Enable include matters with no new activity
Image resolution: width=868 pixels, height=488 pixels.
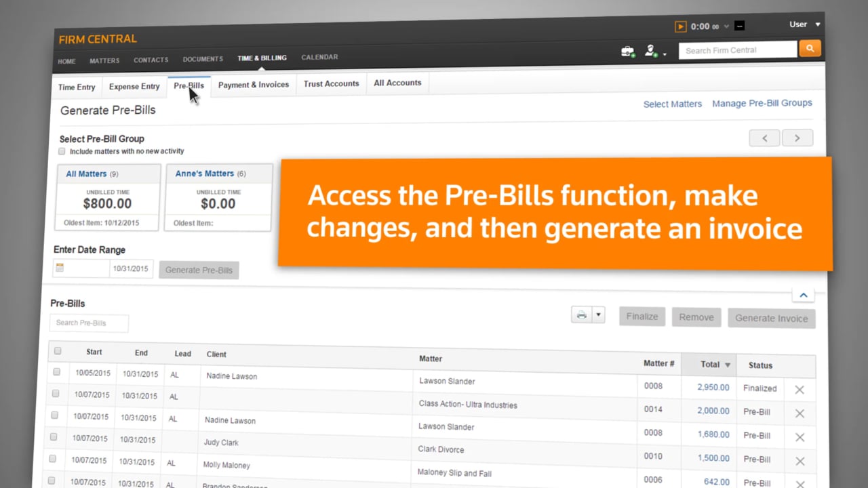coord(62,151)
